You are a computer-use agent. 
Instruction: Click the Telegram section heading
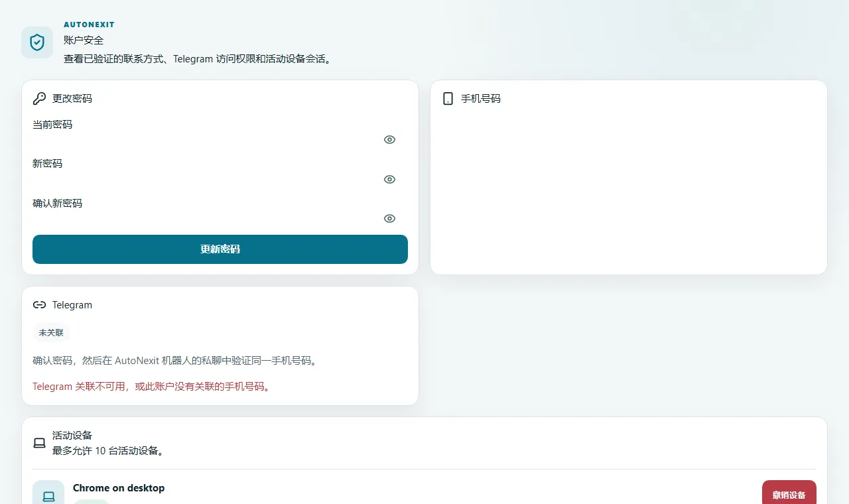pos(72,305)
